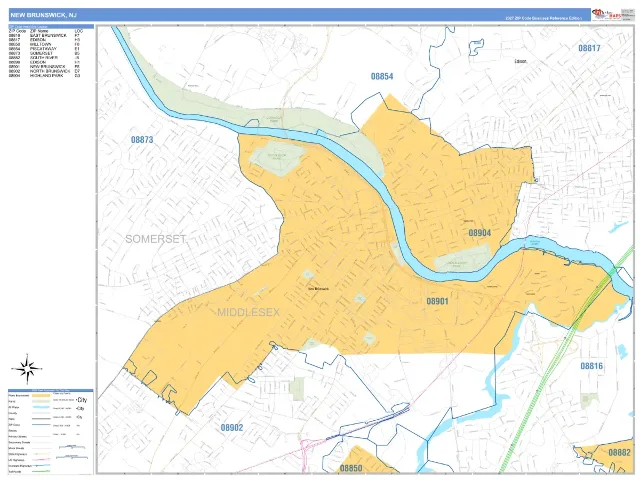The width and height of the screenshot is (640, 480).
Task: Click the compass rose icon
Action: [x=27, y=369]
